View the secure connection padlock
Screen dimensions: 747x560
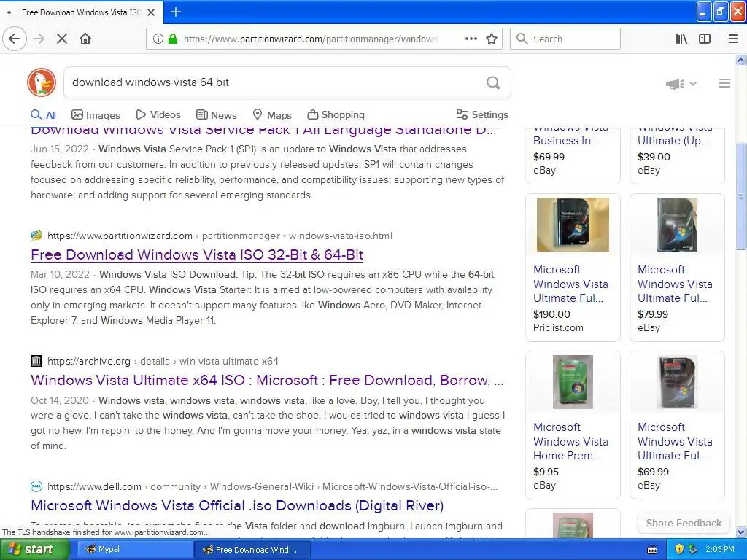coord(173,39)
